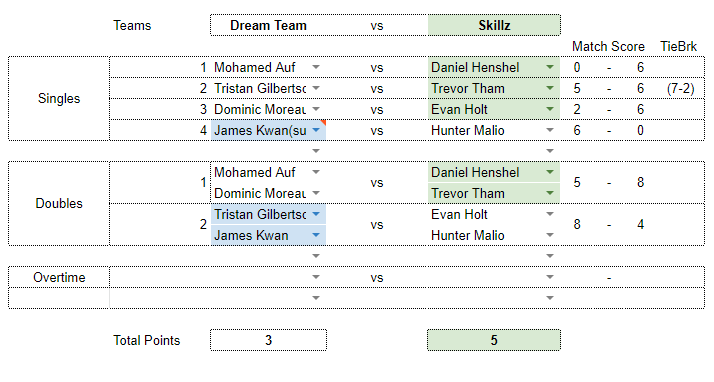The width and height of the screenshot is (714, 382).
Task: Select the (7-2) tiebreak cell
Action: [x=680, y=88]
